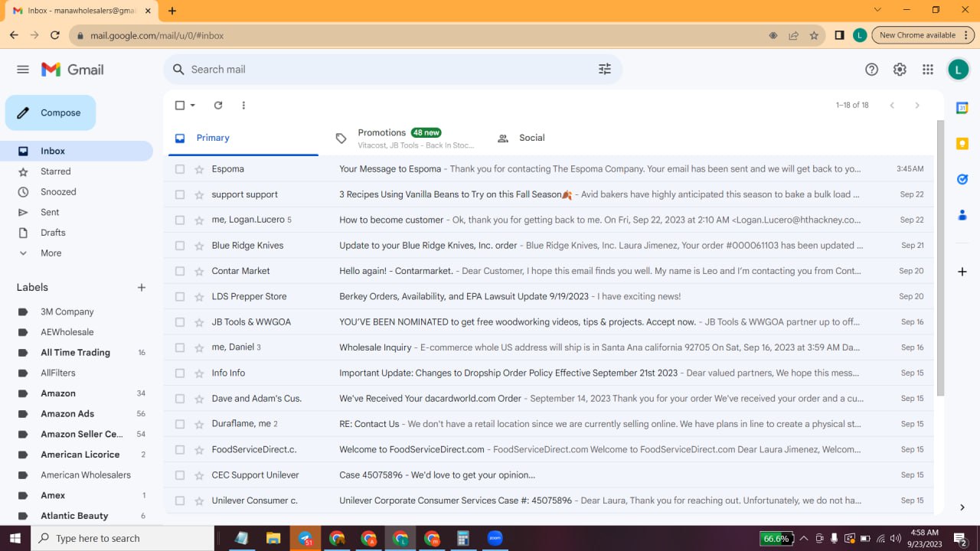The image size is (980, 551).
Task: Open the More options three-dot menu
Action: [243, 106]
